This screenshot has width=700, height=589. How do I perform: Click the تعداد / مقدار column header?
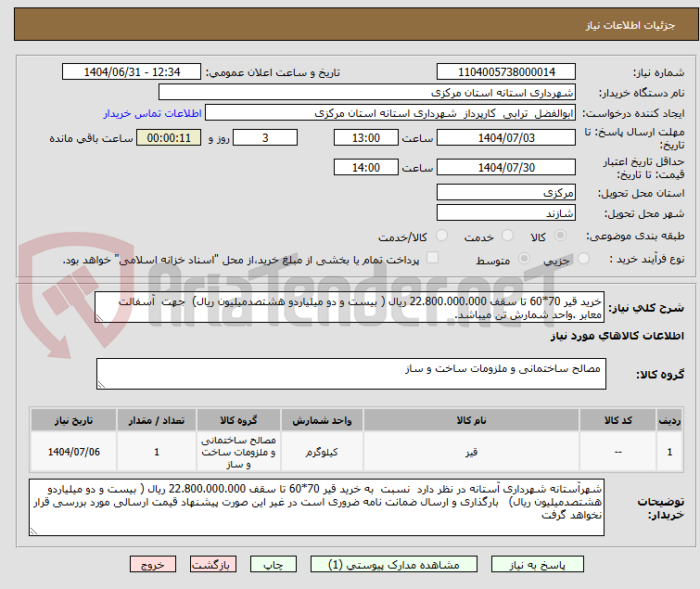point(157,420)
